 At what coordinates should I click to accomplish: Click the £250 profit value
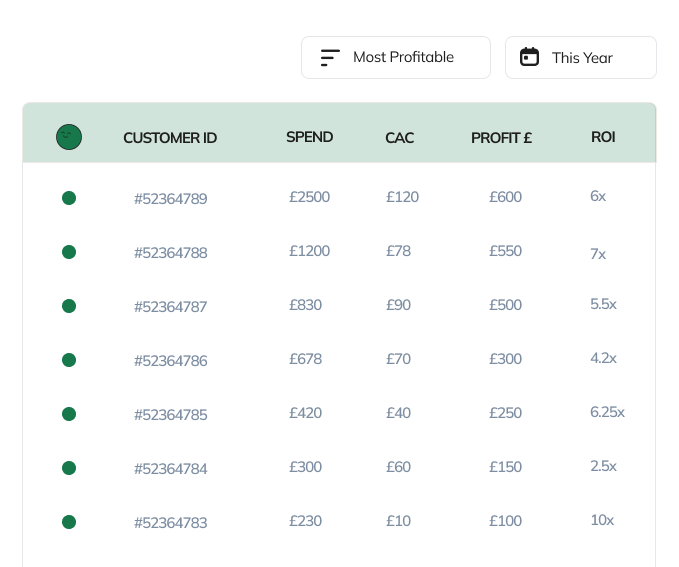[x=505, y=413]
